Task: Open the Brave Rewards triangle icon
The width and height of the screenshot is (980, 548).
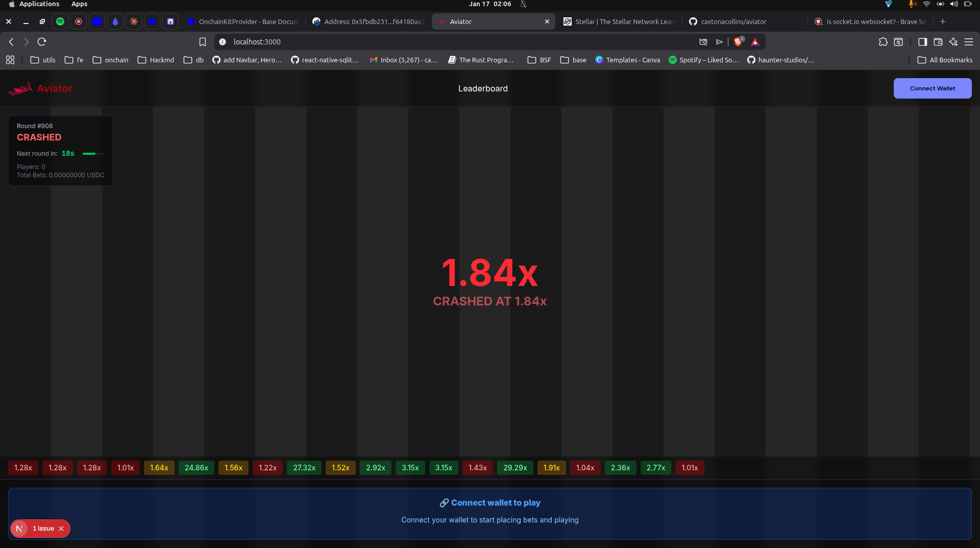Action: pyautogui.click(x=756, y=42)
